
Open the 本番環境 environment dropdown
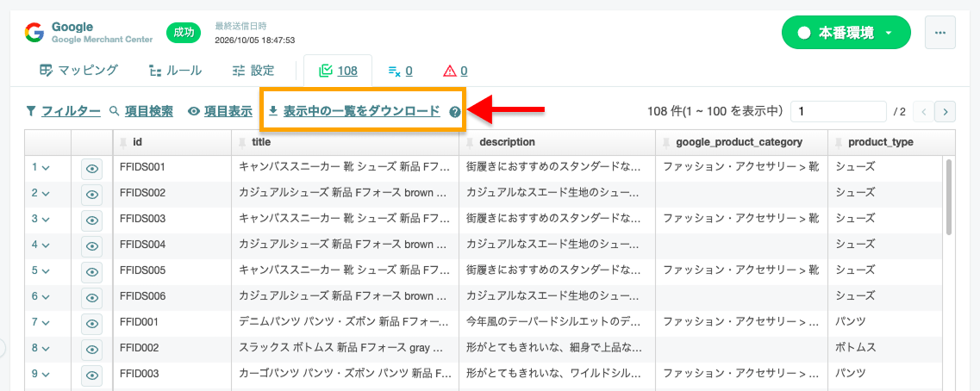[x=846, y=33]
